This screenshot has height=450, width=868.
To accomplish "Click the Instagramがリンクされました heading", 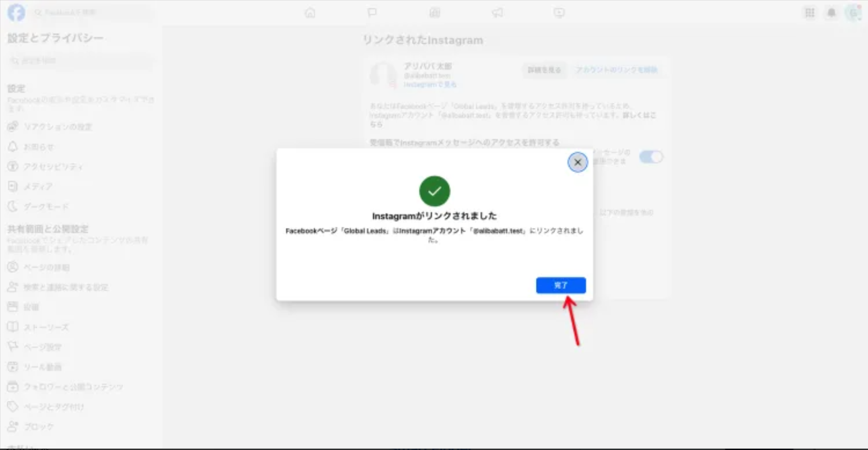I will pos(434,216).
